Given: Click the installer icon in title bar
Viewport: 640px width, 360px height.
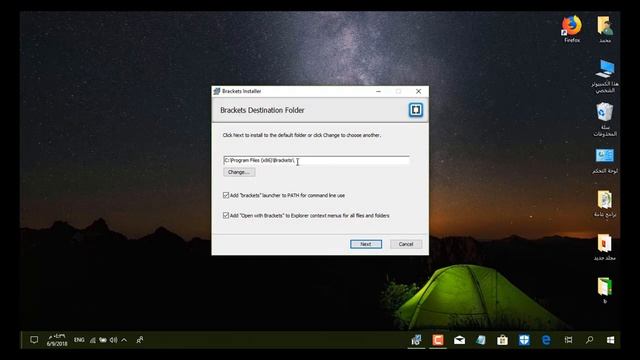Looking at the screenshot, I should [x=217, y=91].
